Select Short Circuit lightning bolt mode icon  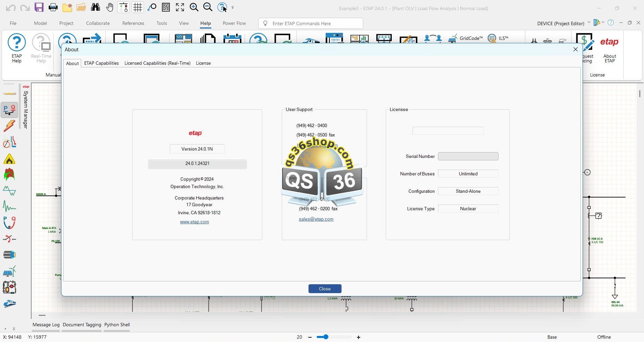(x=9, y=126)
